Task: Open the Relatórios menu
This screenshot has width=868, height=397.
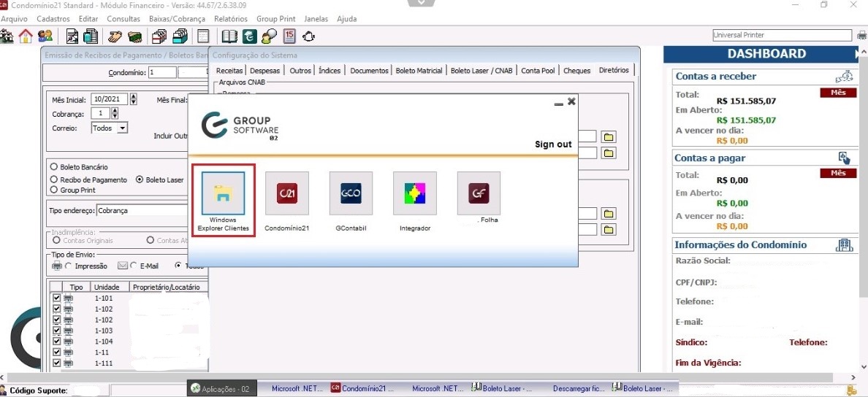Action: click(231, 19)
